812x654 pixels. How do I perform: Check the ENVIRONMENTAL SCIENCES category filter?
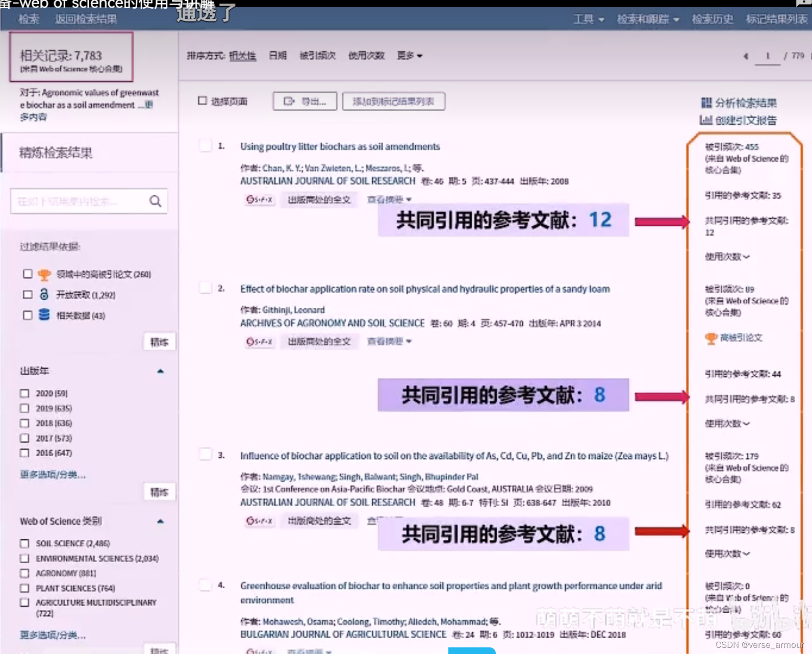pos(24,559)
